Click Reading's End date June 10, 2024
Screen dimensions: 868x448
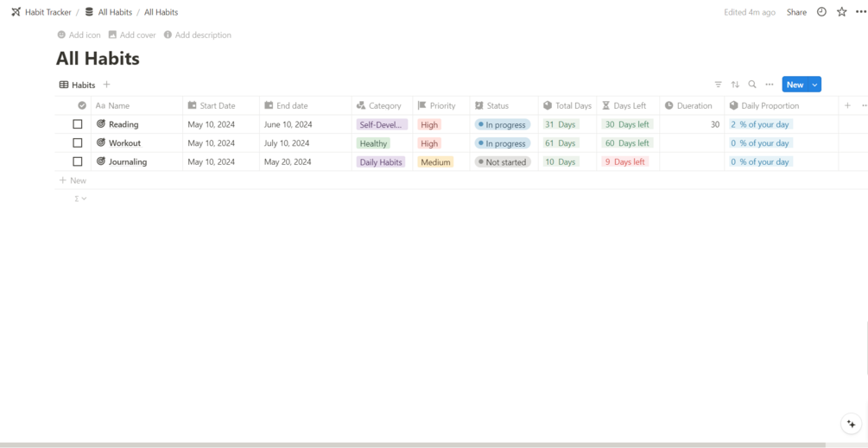288,124
